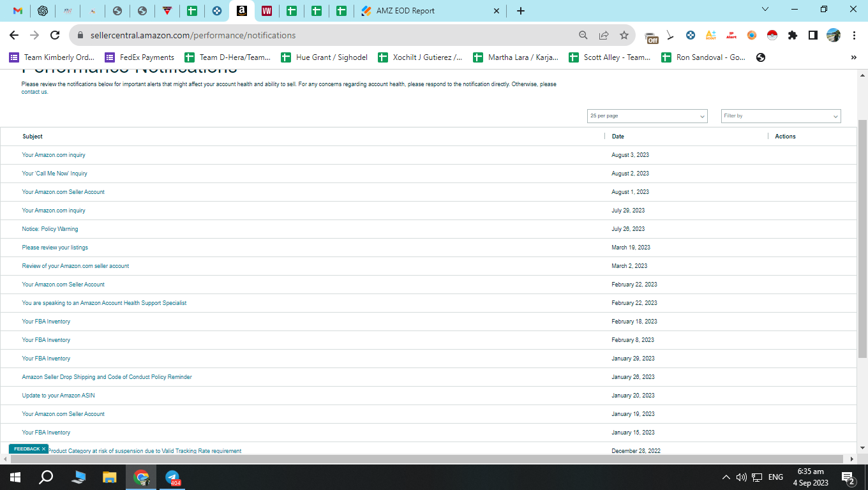Open the 'Your Call Me Now Inquiry' notification
This screenshot has height=490, width=868.
(x=55, y=174)
